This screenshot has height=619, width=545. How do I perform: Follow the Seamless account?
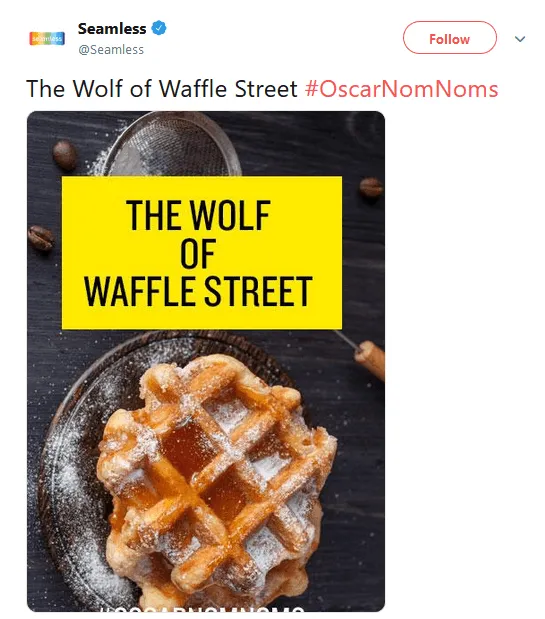tap(449, 38)
